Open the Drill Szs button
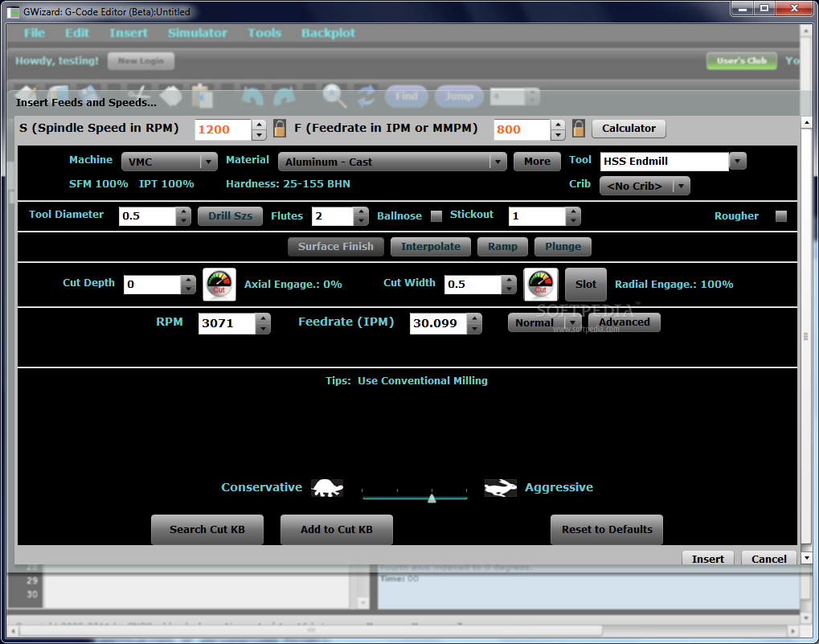The height and width of the screenshot is (644, 819). click(x=231, y=215)
